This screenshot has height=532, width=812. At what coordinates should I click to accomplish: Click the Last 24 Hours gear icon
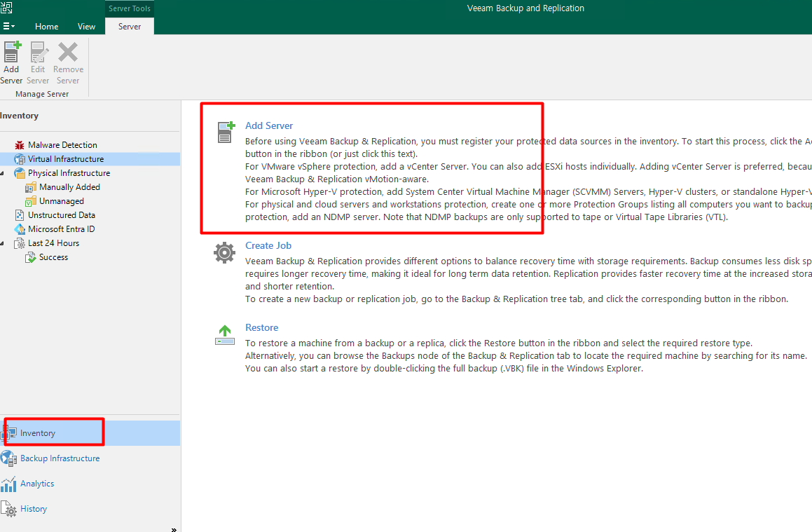pyautogui.click(x=20, y=243)
